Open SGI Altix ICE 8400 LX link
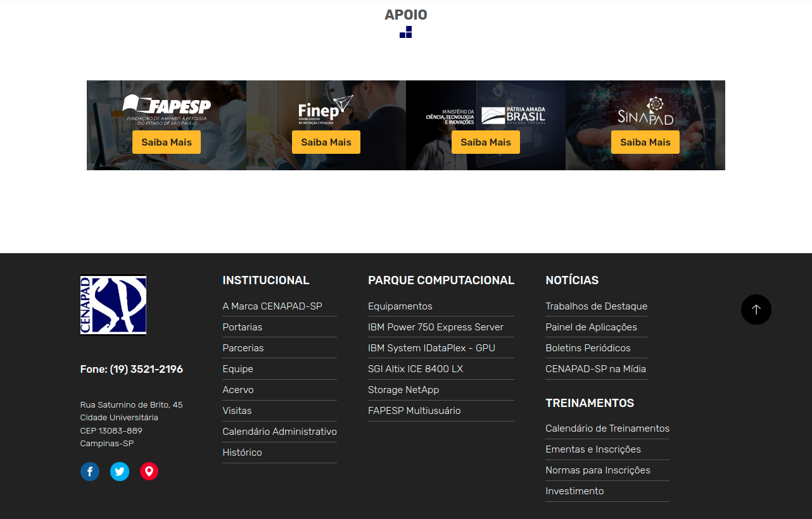812x519 pixels. coord(416,369)
